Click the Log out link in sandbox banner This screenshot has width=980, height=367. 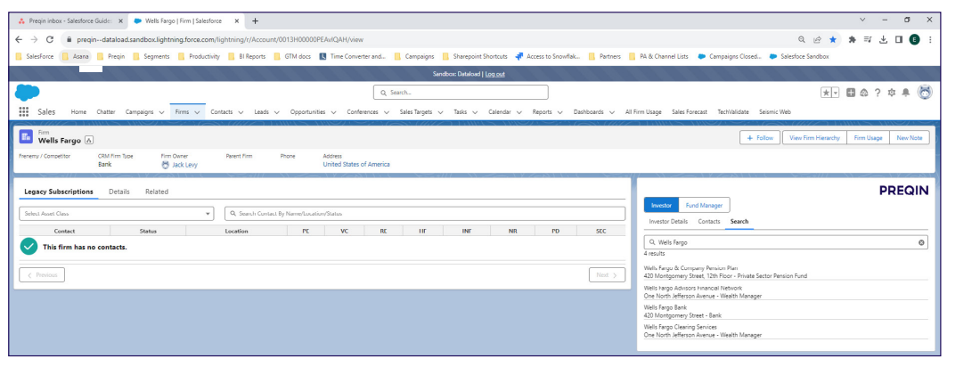pyautogui.click(x=495, y=74)
